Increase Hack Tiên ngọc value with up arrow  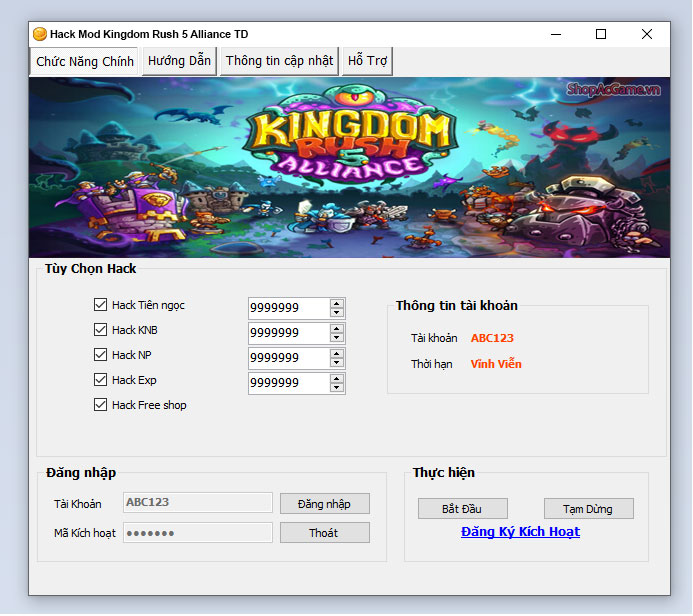pos(337,304)
